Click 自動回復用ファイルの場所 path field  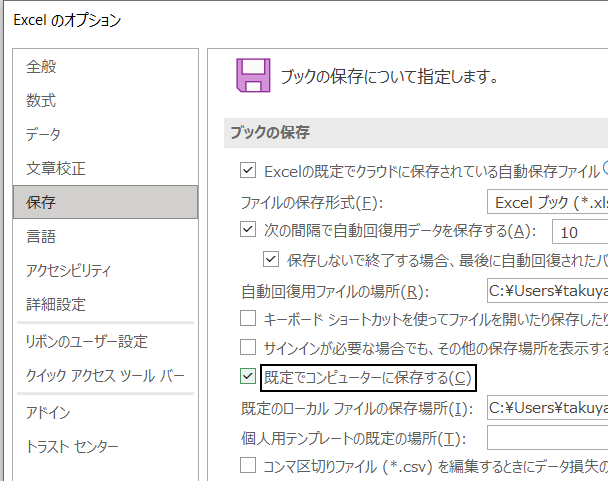point(548,290)
